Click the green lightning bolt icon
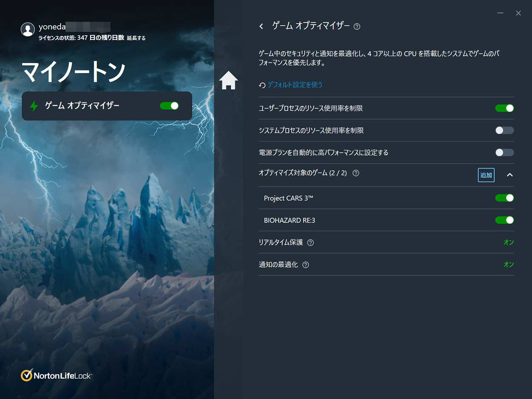The height and width of the screenshot is (399, 532). (34, 106)
